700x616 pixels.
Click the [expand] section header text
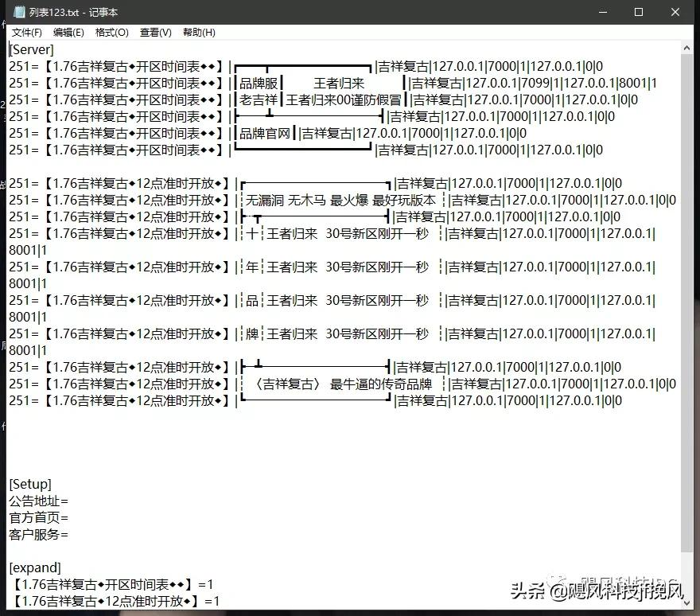[35, 567]
